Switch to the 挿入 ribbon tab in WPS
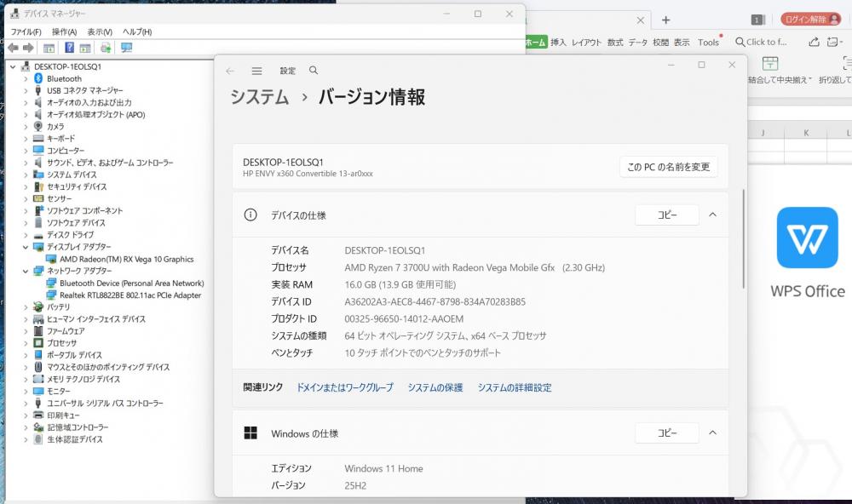Screen dimensions: 852x504 (558, 42)
